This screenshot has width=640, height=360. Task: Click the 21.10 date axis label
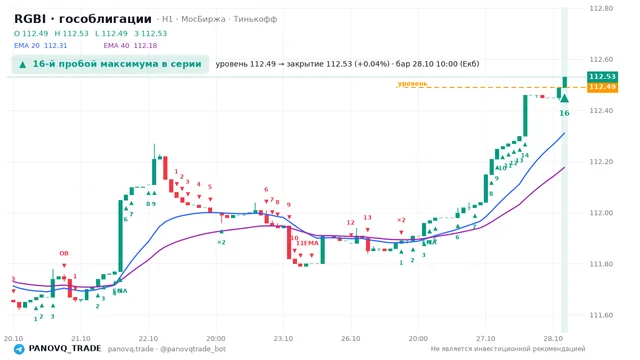tap(81, 338)
